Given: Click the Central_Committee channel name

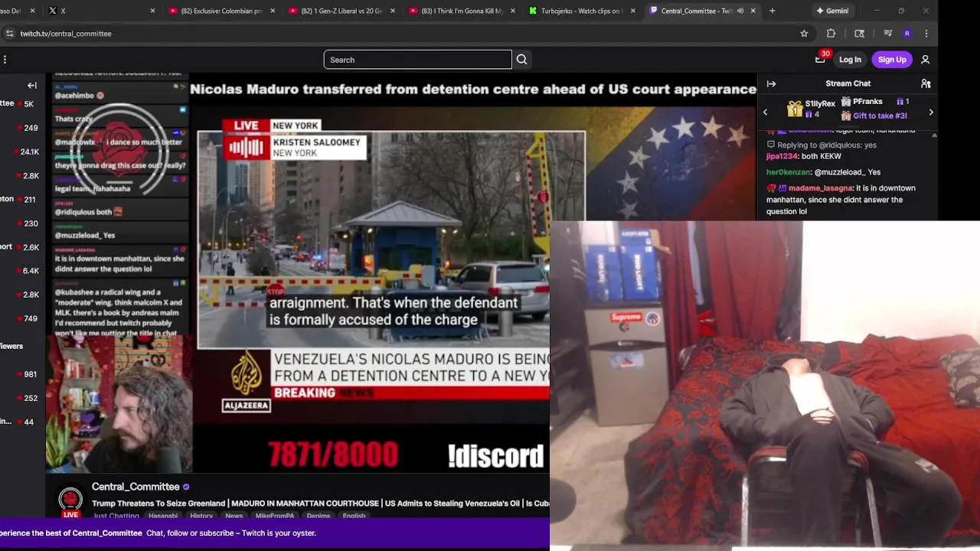Looking at the screenshot, I should coord(136,487).
